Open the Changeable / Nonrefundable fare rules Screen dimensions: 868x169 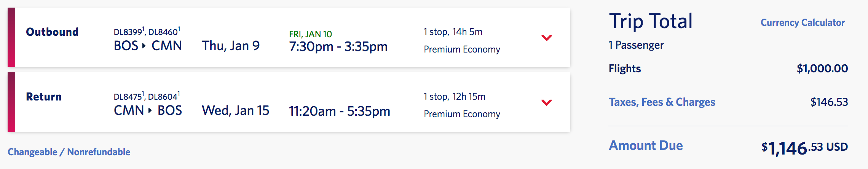tap(69, 152)
